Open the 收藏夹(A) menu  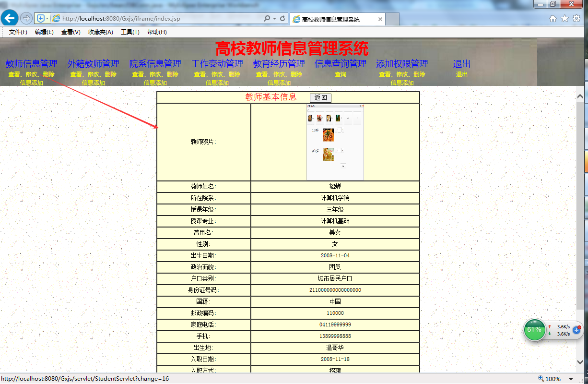point(100,32)
